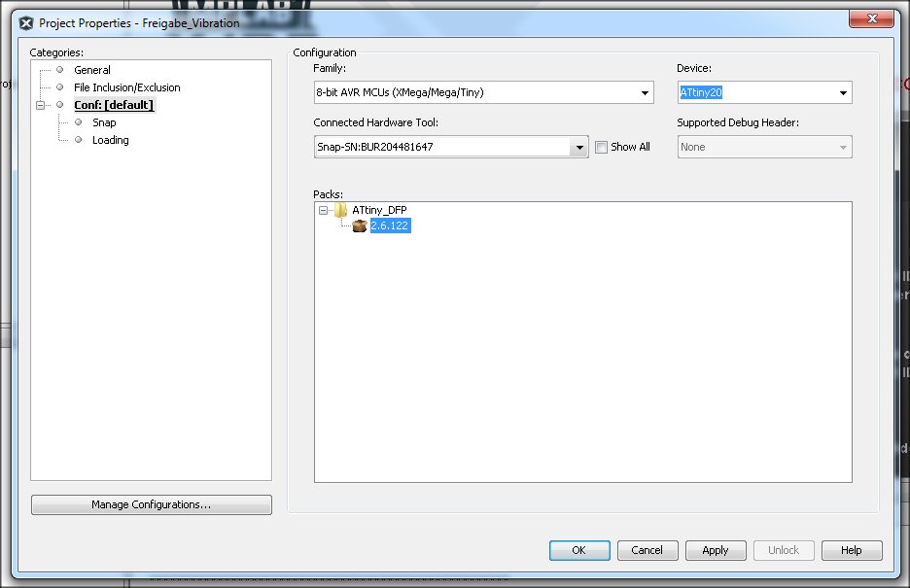Click the Cancel button
This screenshot has height=588, width=910.
[x=647, y=550]
